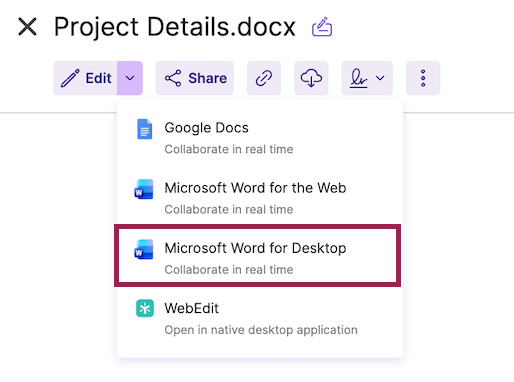Choose Google Docs from the menu
Image resolution: width=514 pixels, height=382 pixels.
point(260,138)
